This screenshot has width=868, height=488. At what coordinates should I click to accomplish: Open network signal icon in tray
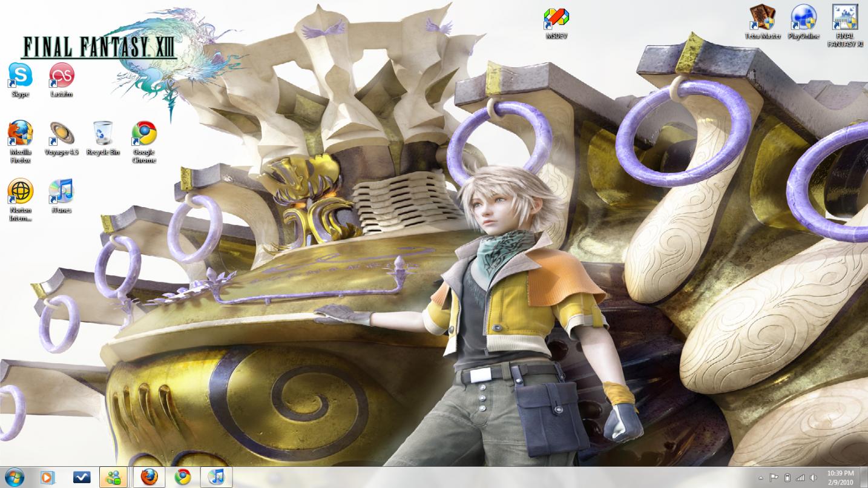(x=800, y=478)
